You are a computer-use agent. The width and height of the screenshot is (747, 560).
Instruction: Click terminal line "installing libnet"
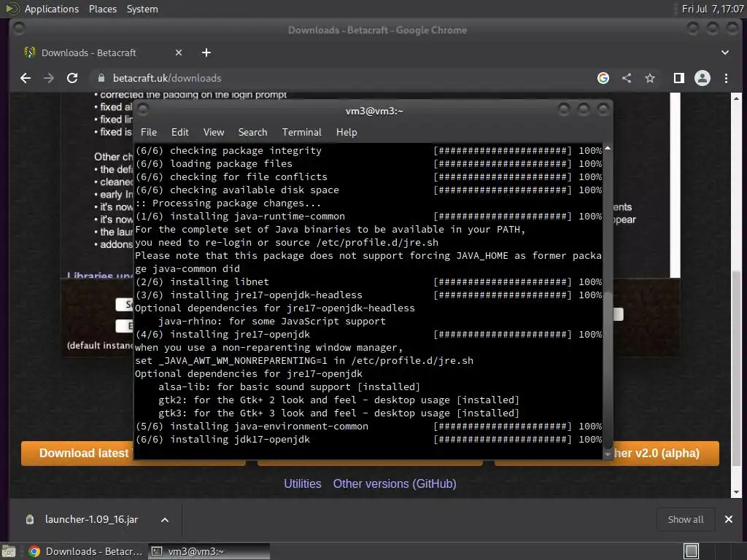219,282
